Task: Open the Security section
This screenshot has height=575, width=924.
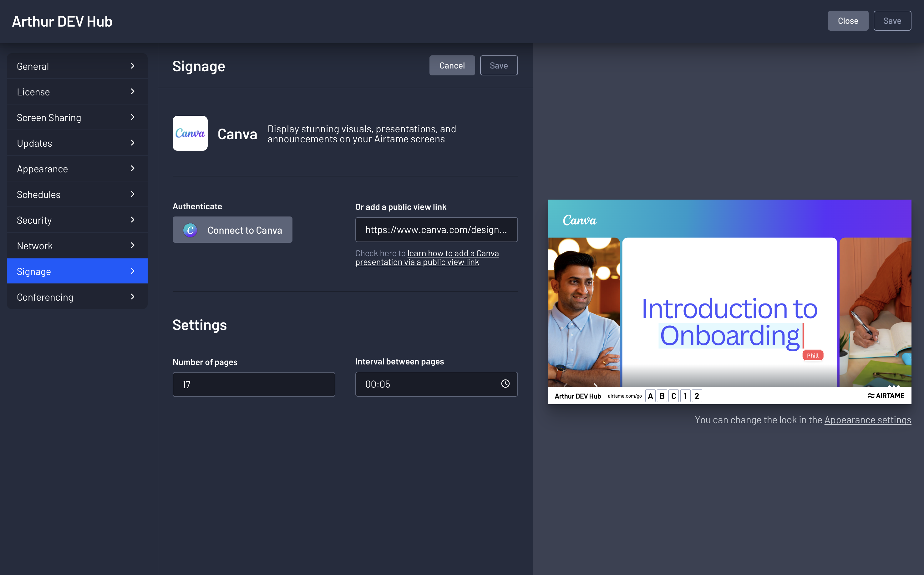Action: pos(77,220)
